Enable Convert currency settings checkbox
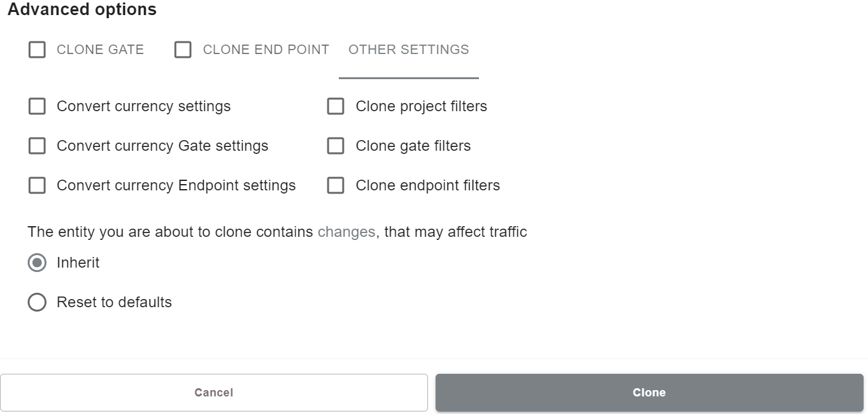This screenshot has height=414, width=868. tap(37, 106)
